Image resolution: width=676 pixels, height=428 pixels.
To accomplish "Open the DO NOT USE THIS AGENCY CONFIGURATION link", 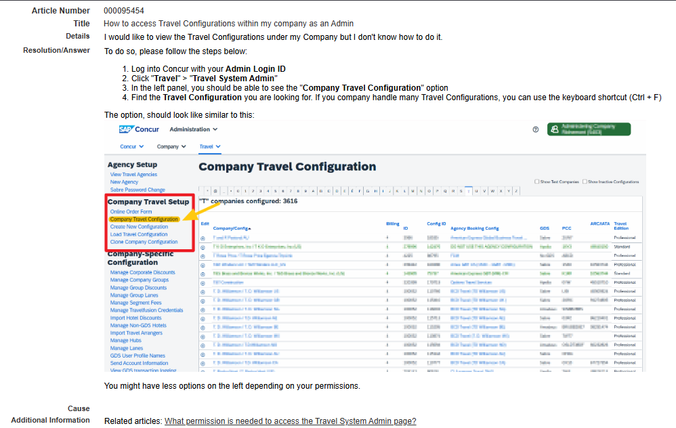I will [x=491, y=247].
